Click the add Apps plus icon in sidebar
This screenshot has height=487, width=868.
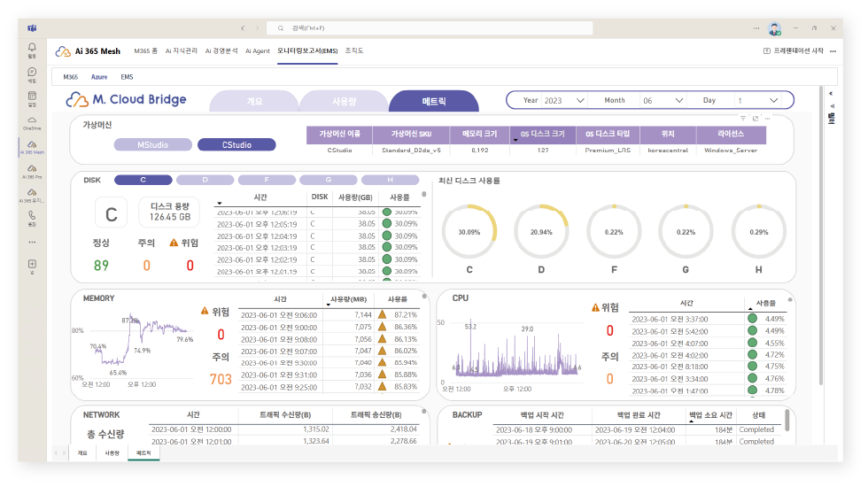click(32, 264)
